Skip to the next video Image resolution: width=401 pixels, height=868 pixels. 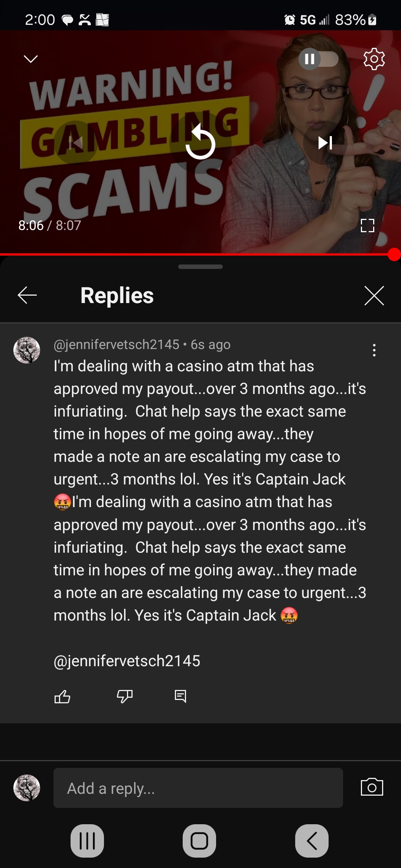click(x=325, y=142)
